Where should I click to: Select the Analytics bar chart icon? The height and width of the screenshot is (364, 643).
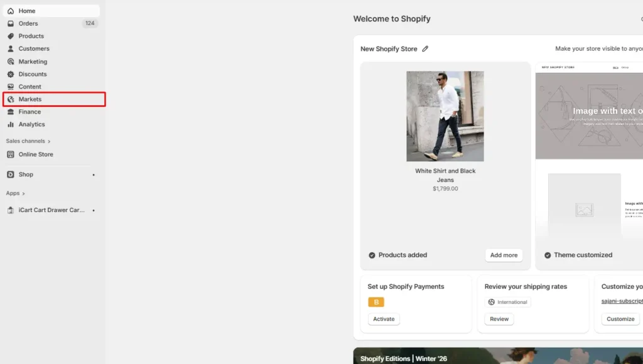point(10,124)
